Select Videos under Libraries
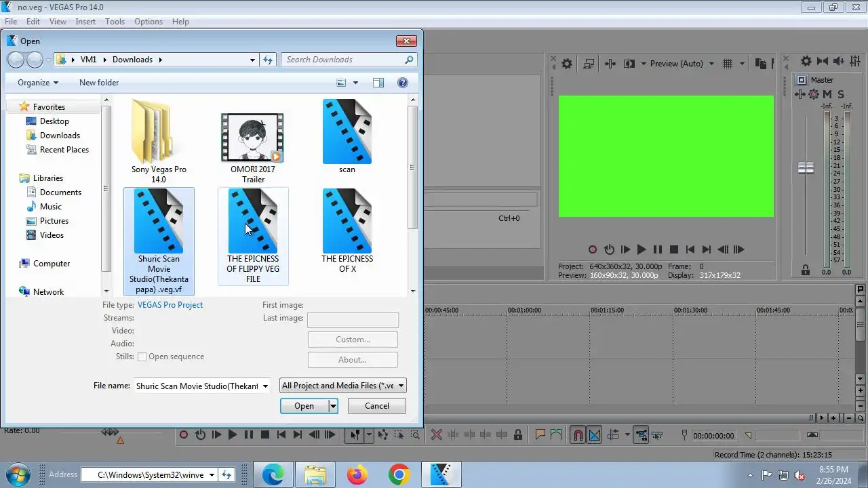The width and height of the screenshot is (868, 488). [52, 235]
